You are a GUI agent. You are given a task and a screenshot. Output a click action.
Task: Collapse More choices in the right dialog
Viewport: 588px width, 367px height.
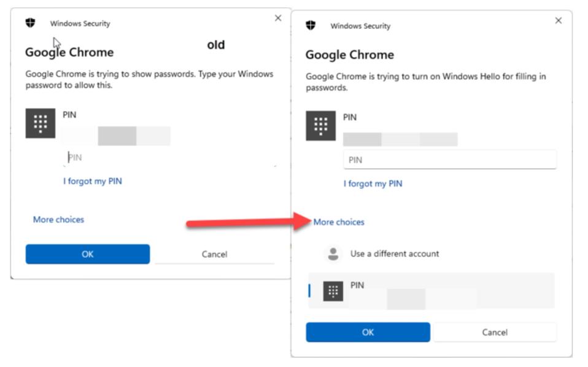pos(339,222)
